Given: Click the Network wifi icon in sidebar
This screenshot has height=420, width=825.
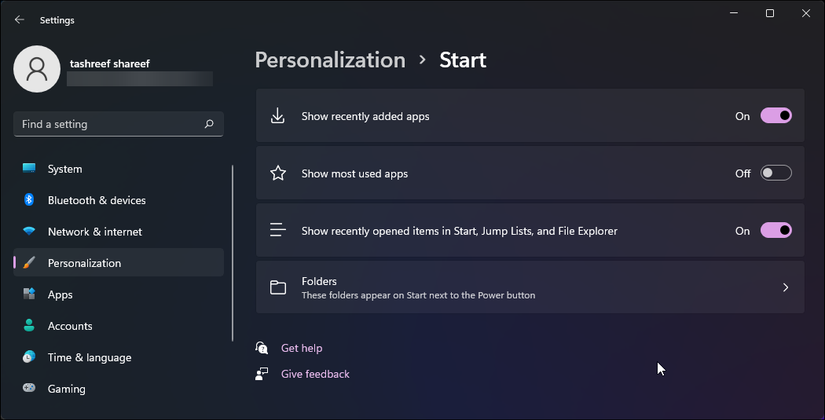Looking at the screenshot, I should [29, 231].
